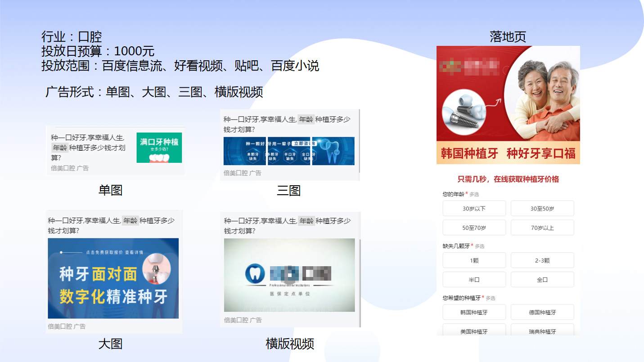This screenshot has height=362, width=644.
Task: Click the 大图 caption label
Action: pyautogui.click(x=110, y=344)
